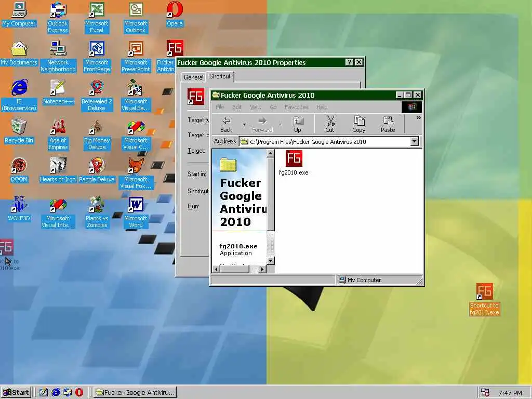Launch Outlook Express from the desktop
Screen dimensions: 532x399
tap(58, 18)
